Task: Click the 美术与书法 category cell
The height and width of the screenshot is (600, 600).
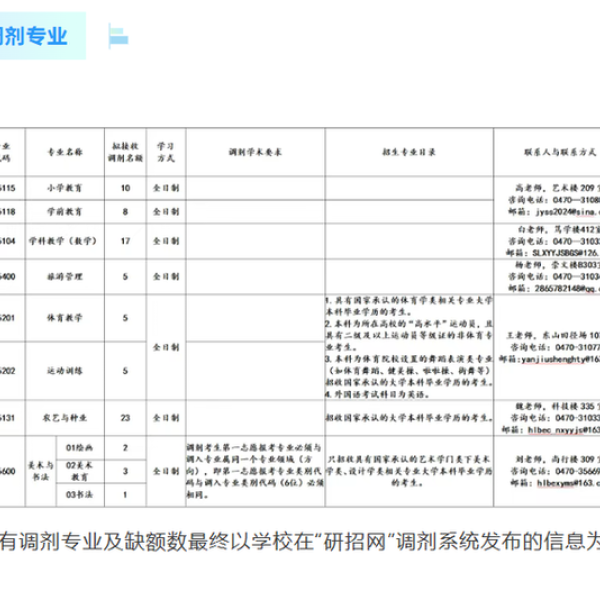Action: click(x=41, y=471)
